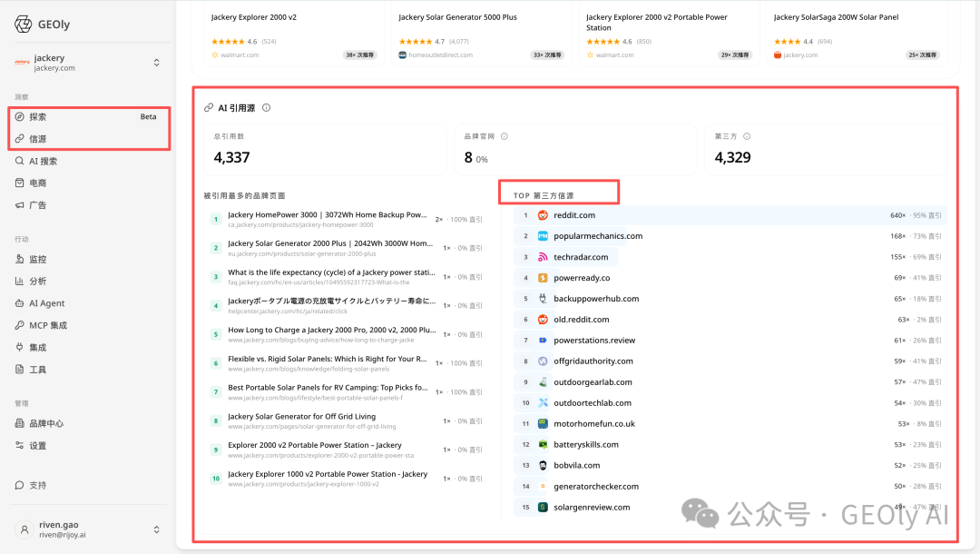Click the info icon next to AI 引用源
This screenshot has width=980, height=554.
click(266, 107)
